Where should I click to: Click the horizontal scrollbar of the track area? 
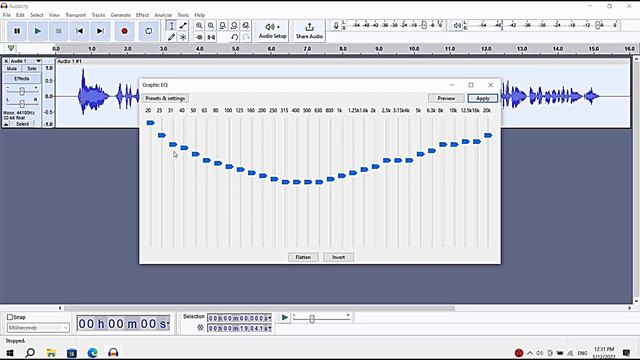click(x=259, y=308)
